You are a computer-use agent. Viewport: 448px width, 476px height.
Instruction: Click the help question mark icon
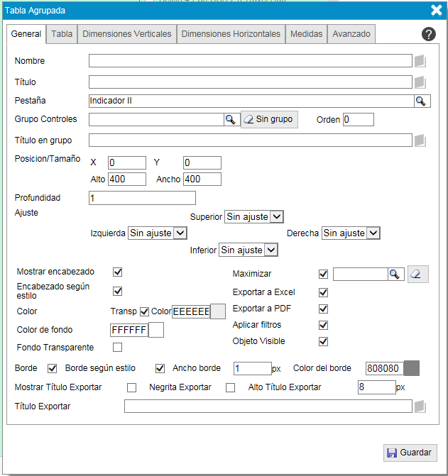(428, 34)
